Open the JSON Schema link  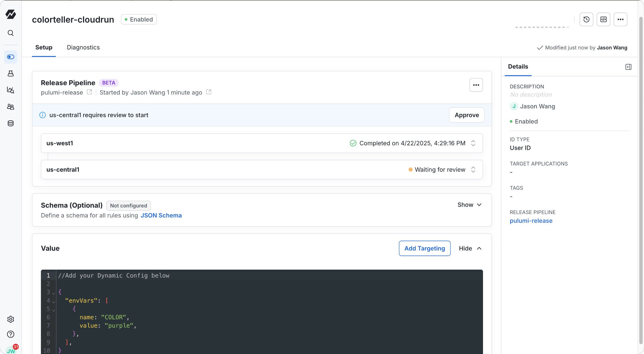pos(161,215)
